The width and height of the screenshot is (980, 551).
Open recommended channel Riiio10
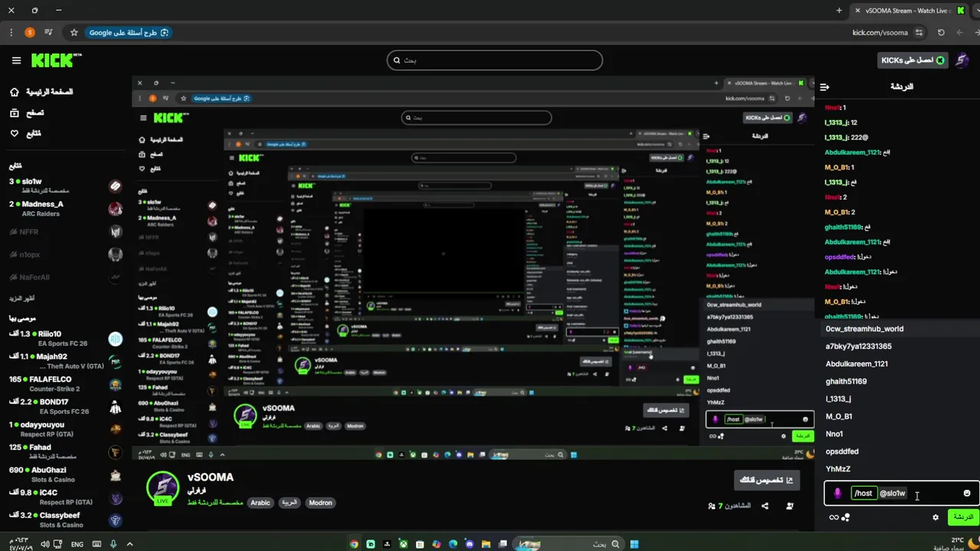(65, 339)
